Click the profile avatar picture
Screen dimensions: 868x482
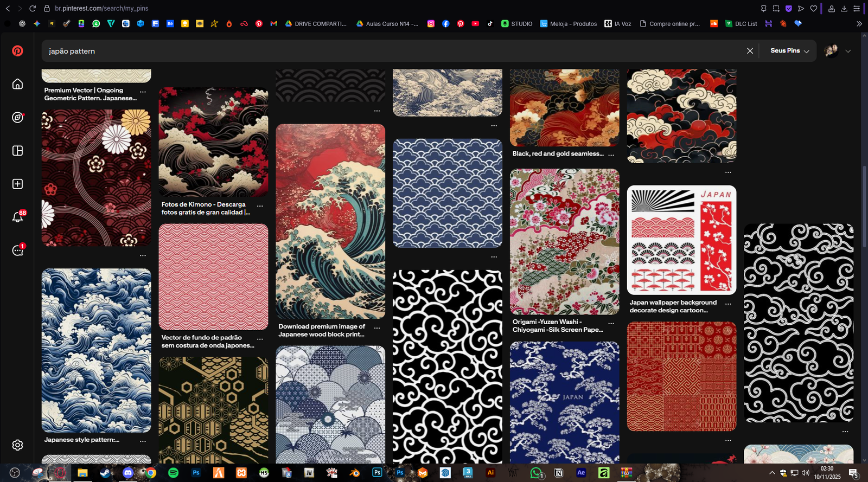[831, 51]
